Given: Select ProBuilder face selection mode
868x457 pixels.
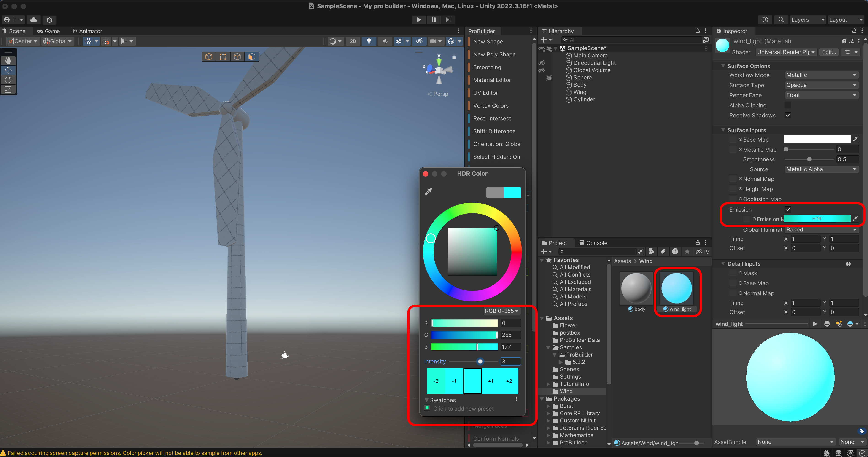Looking at the screenshot, I should [251, 56].
